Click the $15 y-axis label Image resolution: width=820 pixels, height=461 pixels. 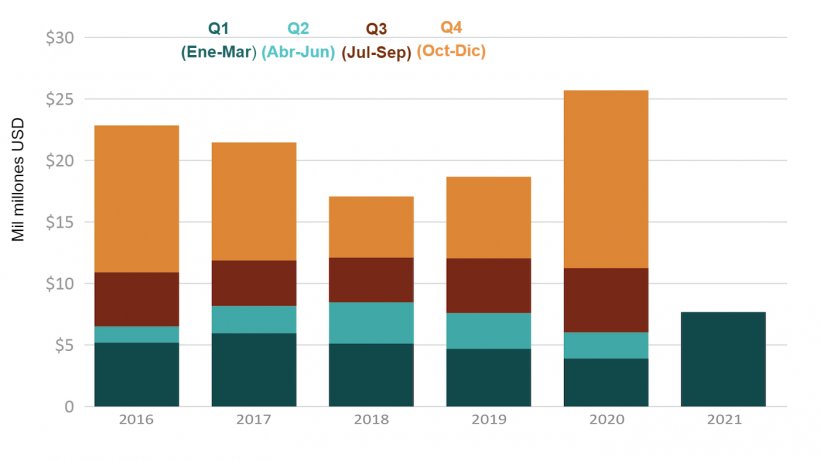pos(60,222)
